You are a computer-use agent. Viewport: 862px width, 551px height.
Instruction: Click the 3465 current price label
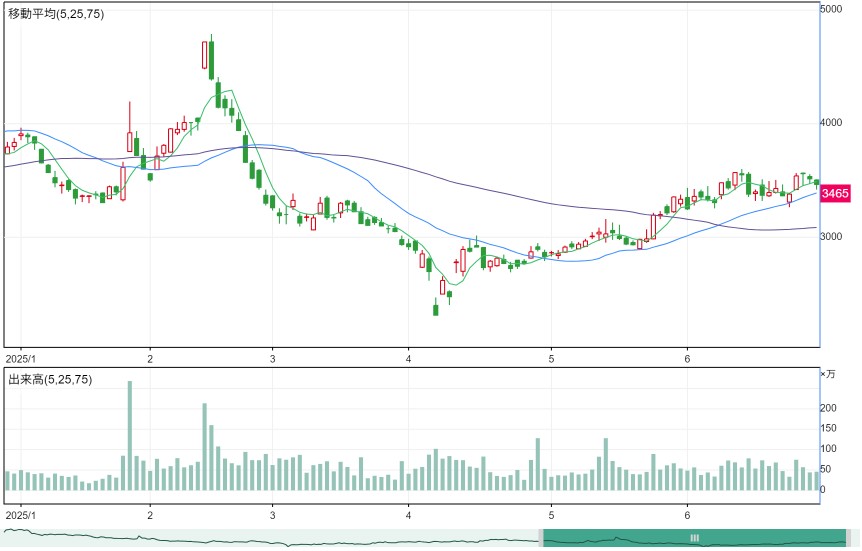coord(835,193)
